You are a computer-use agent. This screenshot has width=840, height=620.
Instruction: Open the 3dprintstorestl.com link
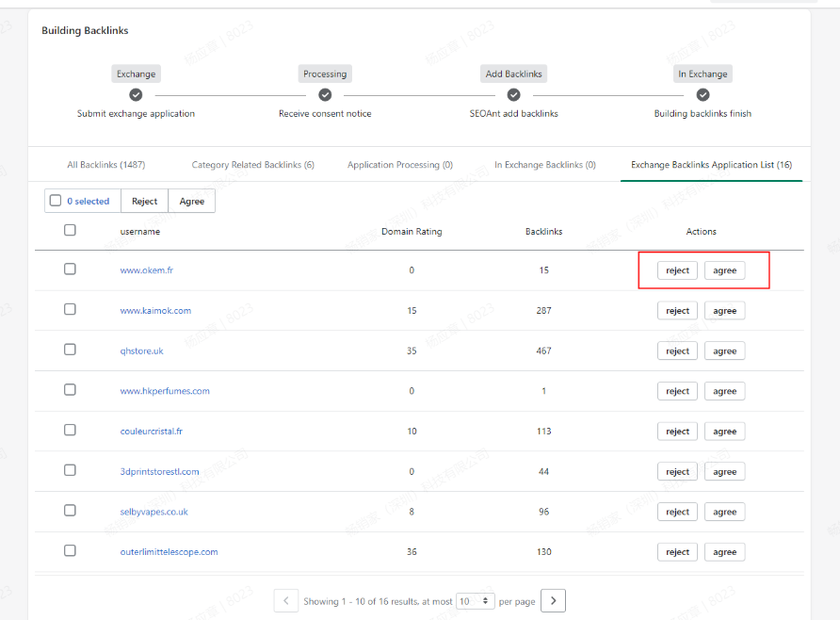tap(160, 471)
